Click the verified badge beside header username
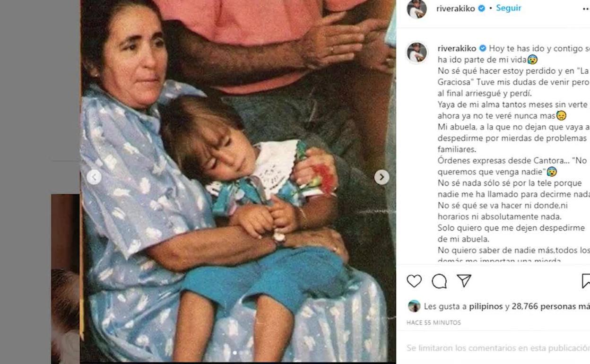Viewport: 590px width, 364px height. pos(482,9)
